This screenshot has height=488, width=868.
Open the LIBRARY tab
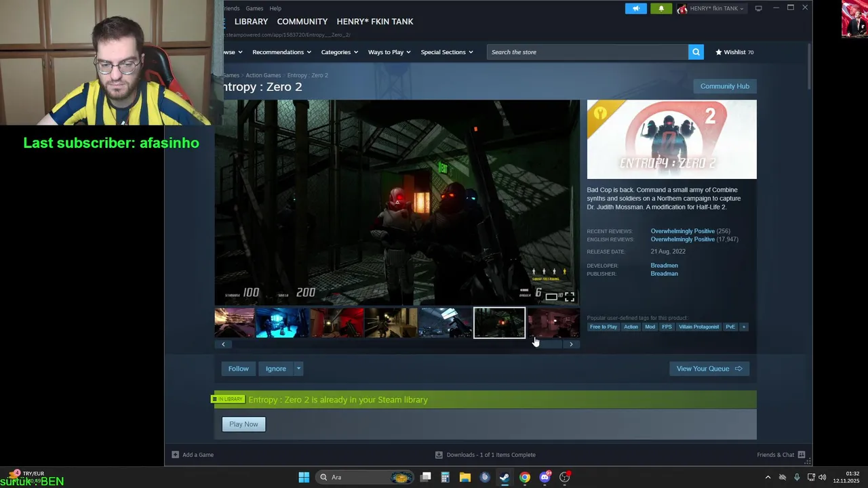pyautogui.click(x=251, y=22)
